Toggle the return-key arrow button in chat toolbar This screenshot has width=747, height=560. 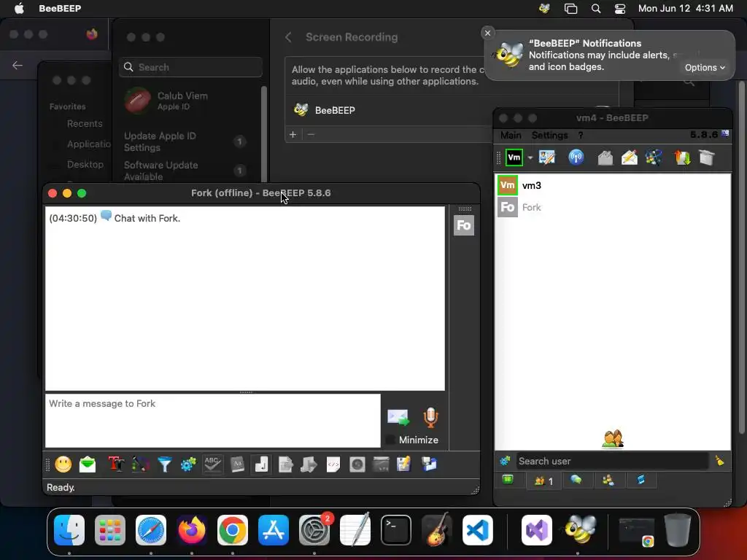(x=261, y=464)
